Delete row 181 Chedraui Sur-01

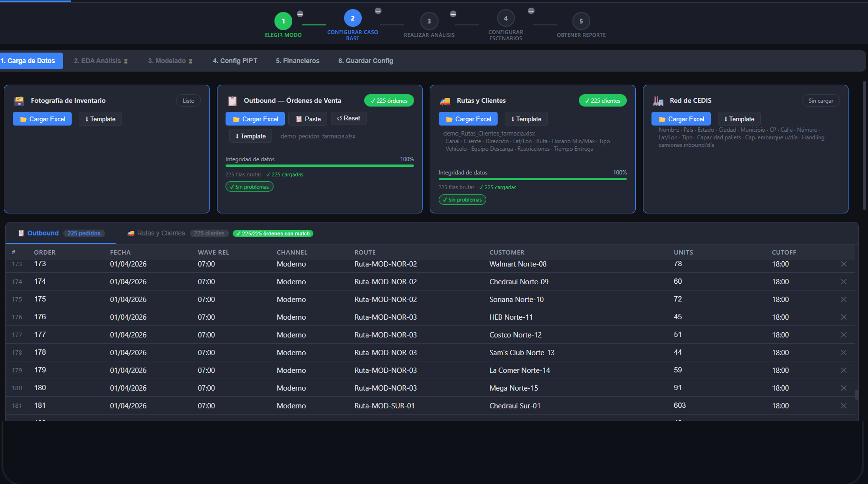pyautogui.click(x=843, y=406)
